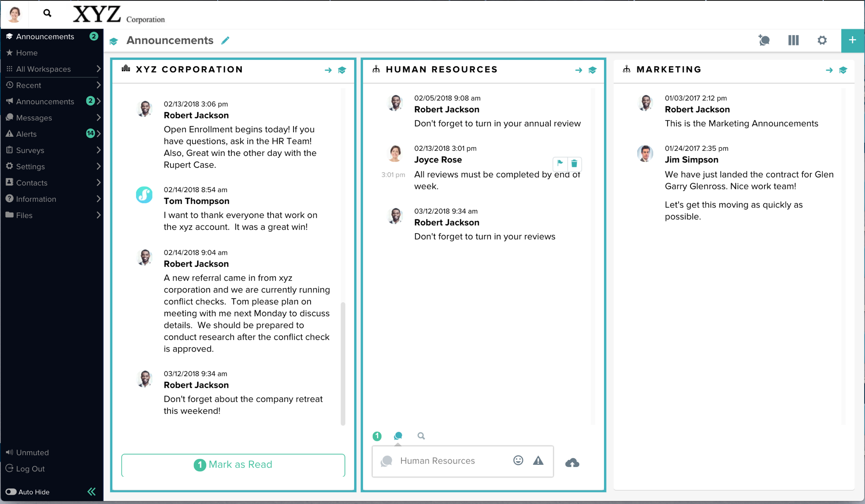Click Tom Thompson's name in XYZ column
The height and width of the screenshot is (504, 865).
click(197, 201)
